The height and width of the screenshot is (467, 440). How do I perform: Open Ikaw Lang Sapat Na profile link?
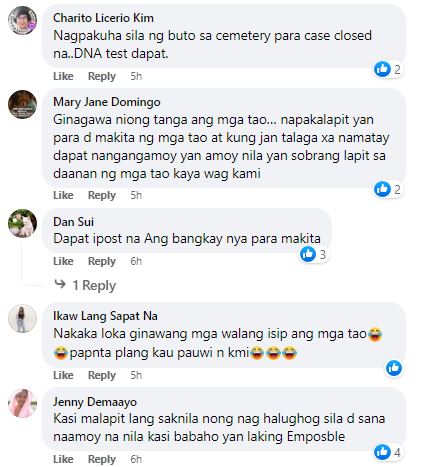click(105, 316)
